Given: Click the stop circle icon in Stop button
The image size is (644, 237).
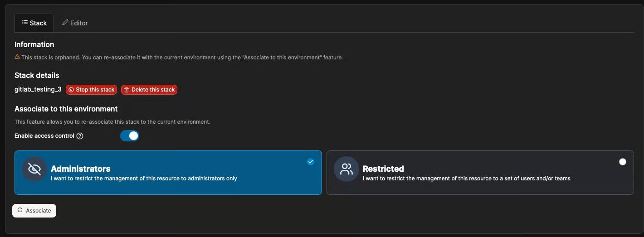Looking at the screenshot, I should pyautogui.click(x=71, y=90).
